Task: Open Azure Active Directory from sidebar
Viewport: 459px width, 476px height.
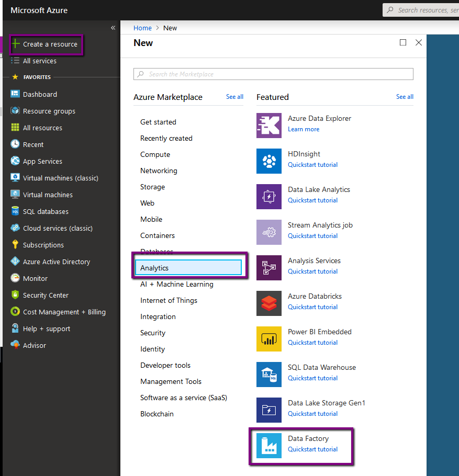Action: tap(57, 262)
